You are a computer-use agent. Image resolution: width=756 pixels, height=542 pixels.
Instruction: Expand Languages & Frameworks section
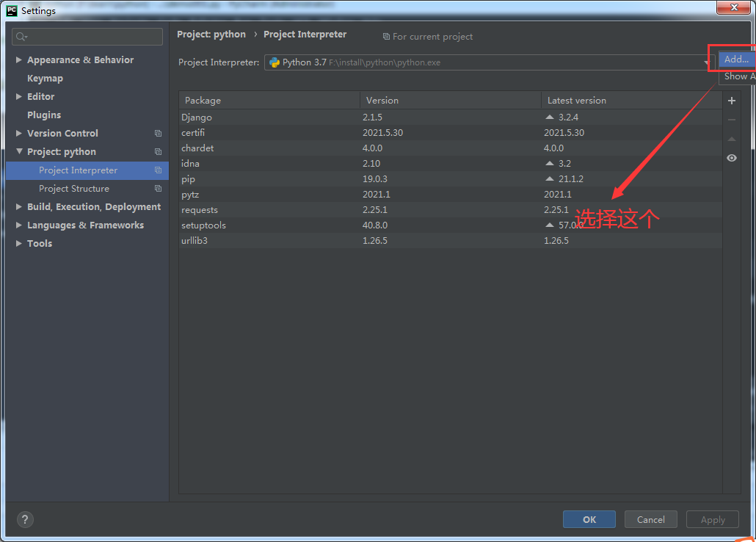pos(19,225)
